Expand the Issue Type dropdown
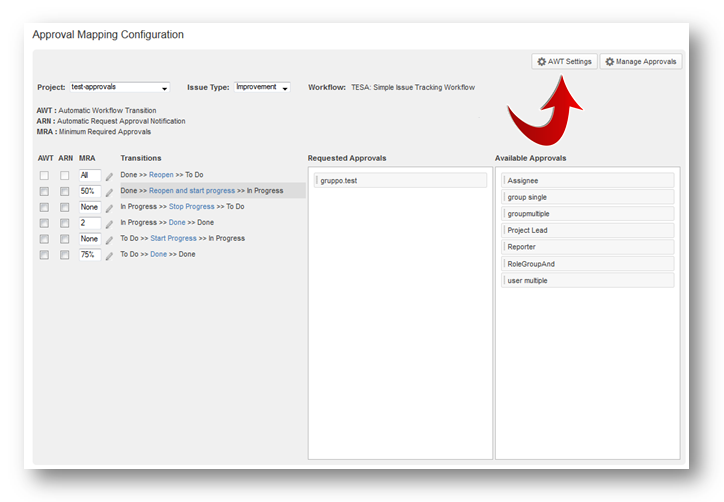The image size is (724, 502). click(x=262, y=88)
